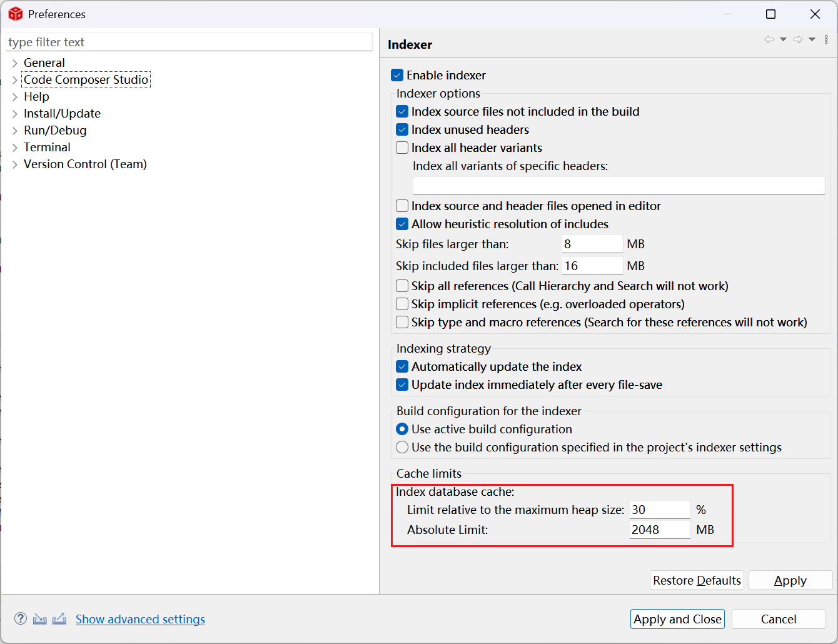Click the Skip files larger than field

click(x=592, y=244)
